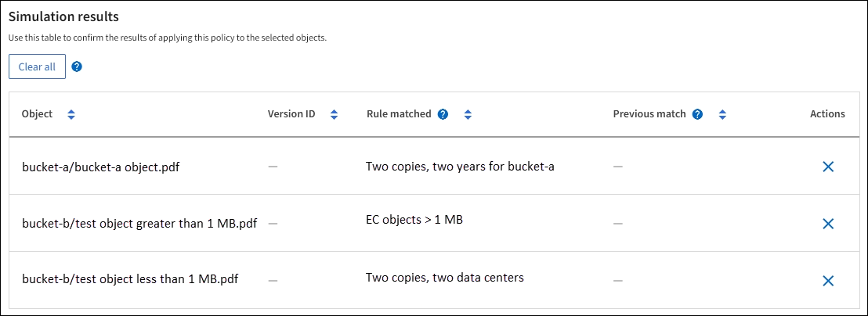This screenshot has width=868, height=316.
Task: Remove bucket-a object.pdf row with X
Action: click(827, 167)
